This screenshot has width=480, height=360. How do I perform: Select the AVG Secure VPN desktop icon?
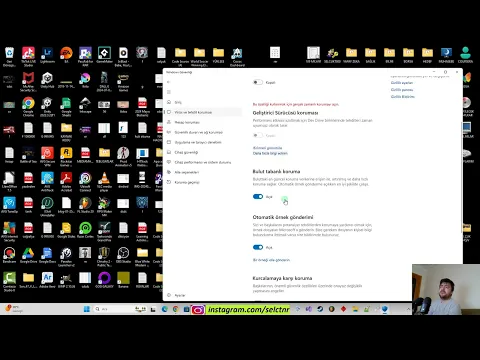[x=47, y=157]
